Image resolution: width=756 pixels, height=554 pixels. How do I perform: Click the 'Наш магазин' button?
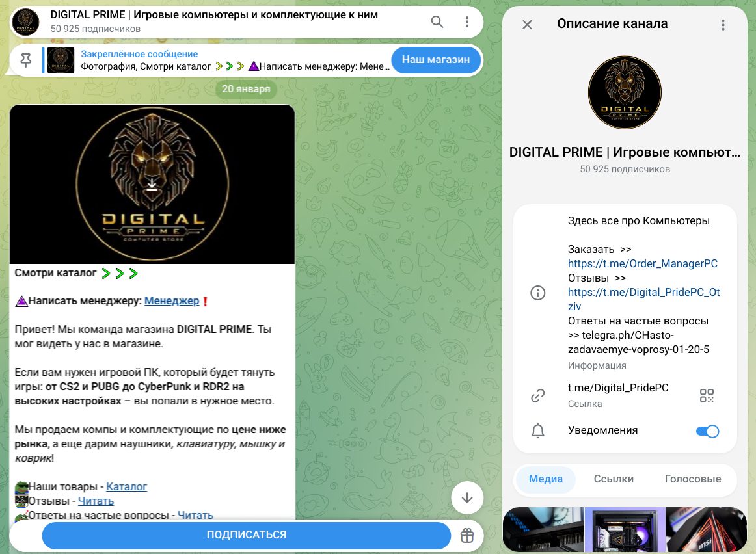[436, 60]
